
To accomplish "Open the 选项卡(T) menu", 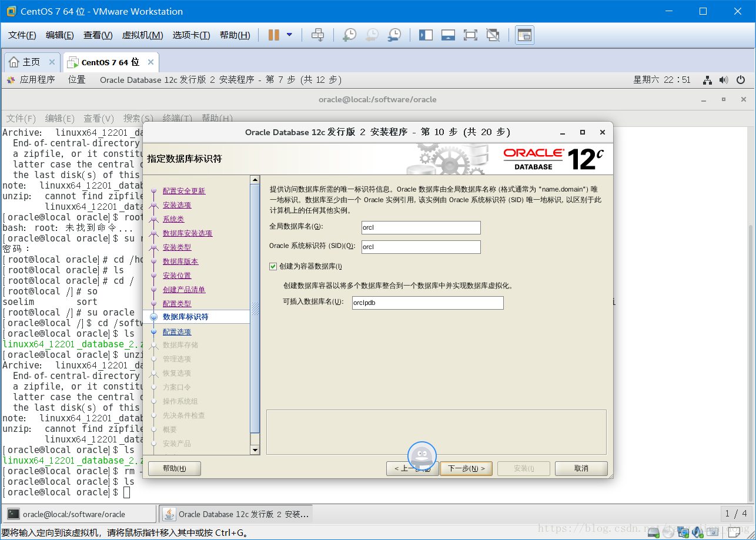I will (191, 35).
